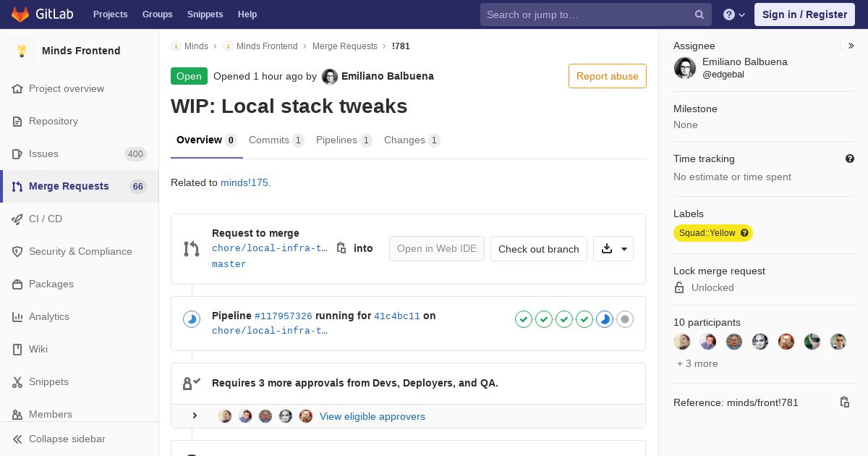Switch to the Commits tab
Screen dimensions: 868x456
click(276, 140)
